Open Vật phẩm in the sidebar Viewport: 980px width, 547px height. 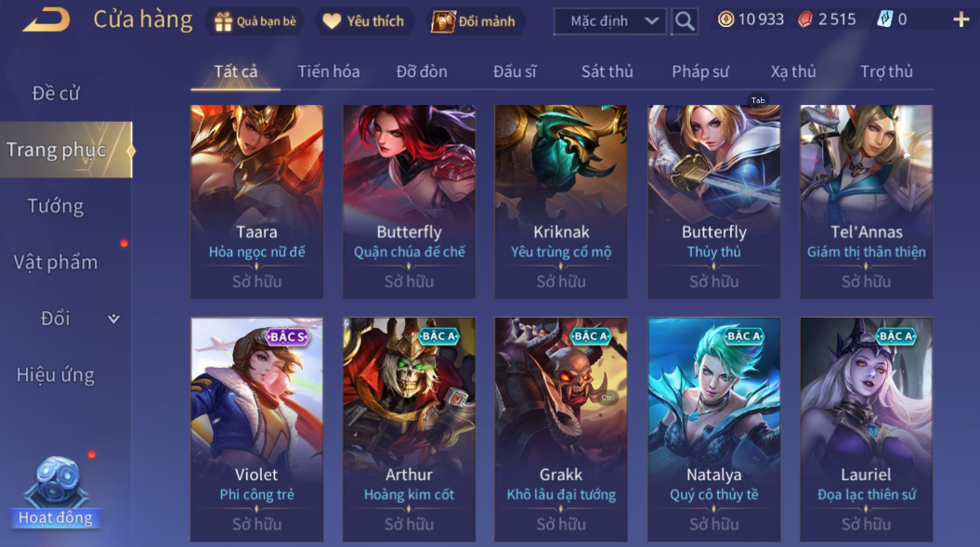coord(56,262)
